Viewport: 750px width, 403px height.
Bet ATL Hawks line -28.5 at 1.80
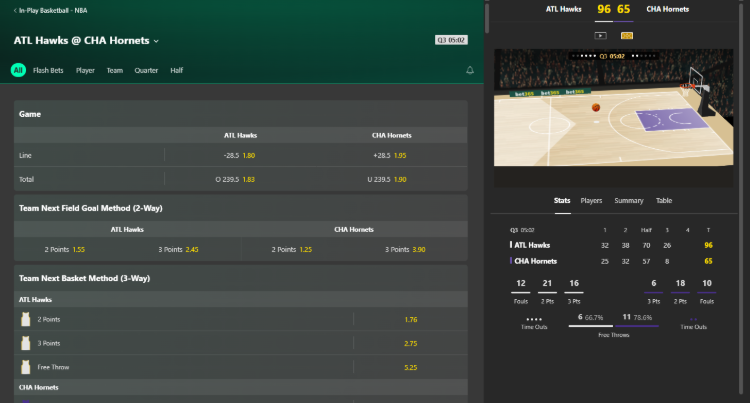click(x=239, y=155)
